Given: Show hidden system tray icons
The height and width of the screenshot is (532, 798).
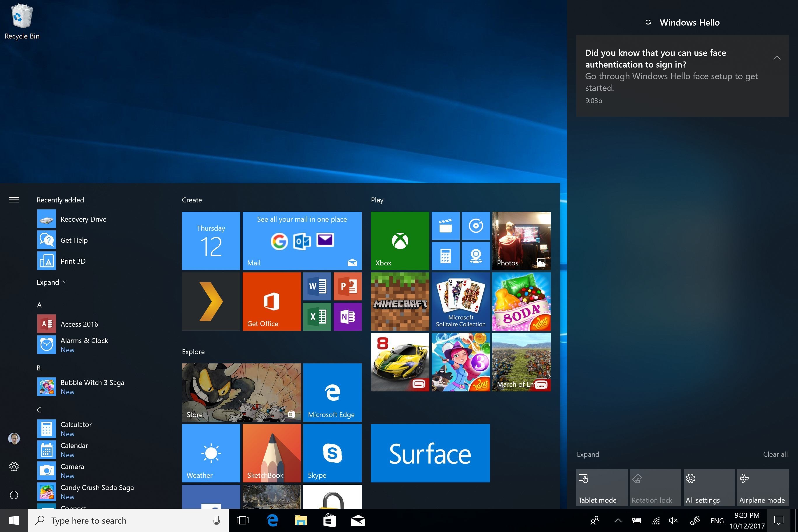Looking at the screenshot, I should (618, 520).
